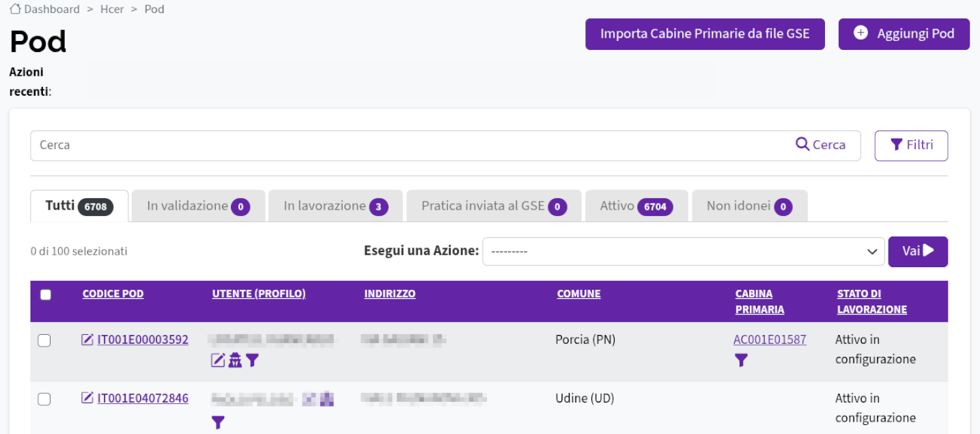Viewport: 980px width, 434px height.
Task: Filter by cabina primaria AC001E01587
Action: 741,360
